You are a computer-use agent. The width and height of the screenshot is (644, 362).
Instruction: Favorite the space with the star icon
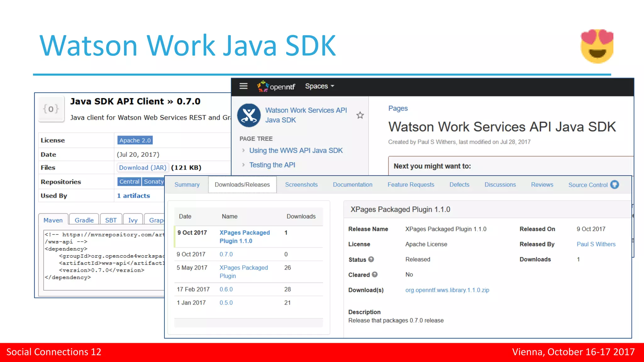360,115
